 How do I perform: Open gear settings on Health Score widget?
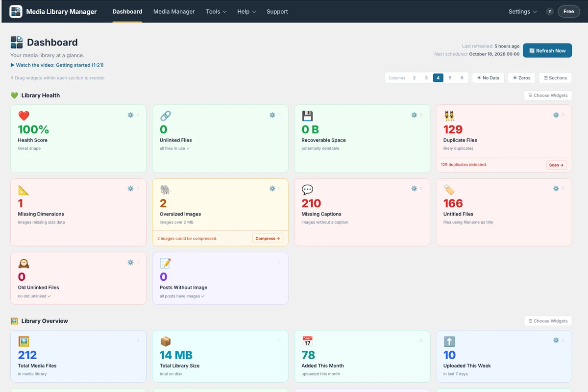(x=130, y=115)
